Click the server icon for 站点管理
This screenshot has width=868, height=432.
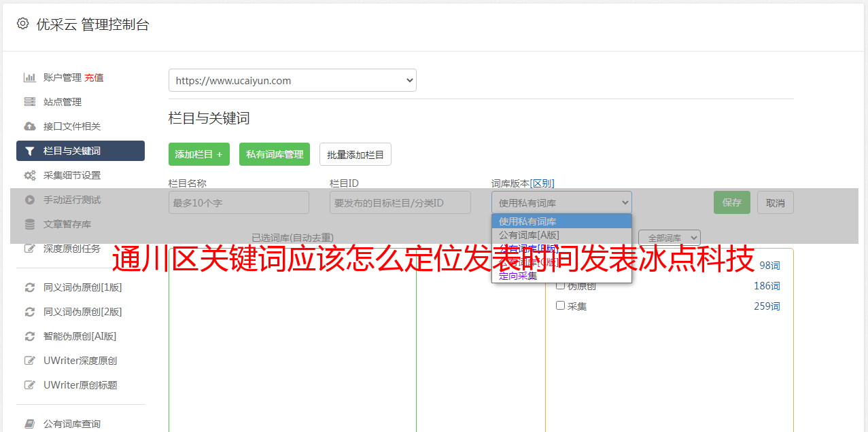[x=30, y=102]
